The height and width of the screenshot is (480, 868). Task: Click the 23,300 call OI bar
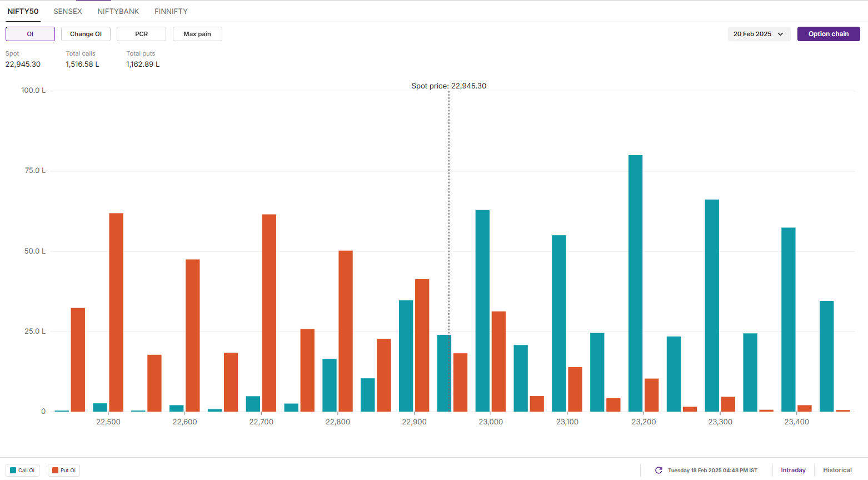pos(712,305)
